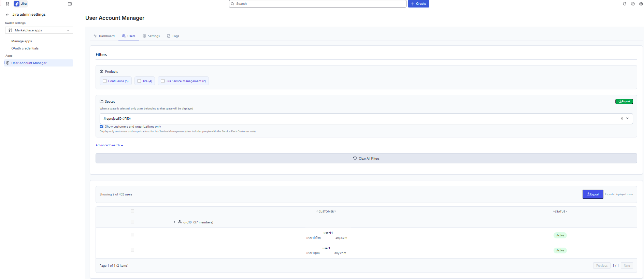
Task: Click the green Export button in Spaces
Action: point(624,101)
